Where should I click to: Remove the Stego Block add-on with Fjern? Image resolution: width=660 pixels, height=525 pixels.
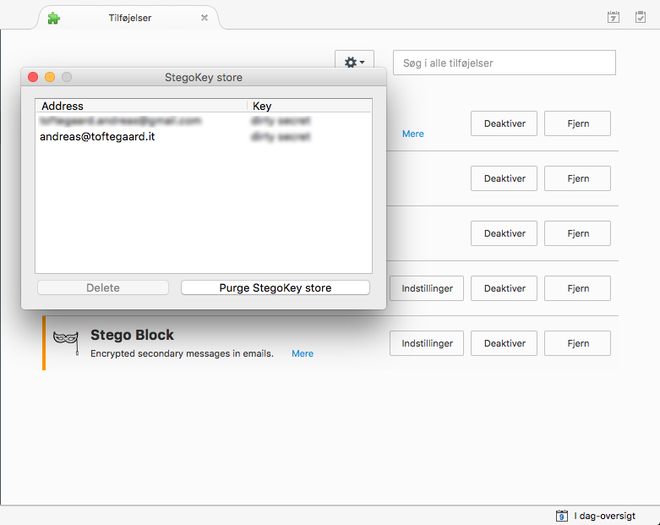(578, 343)
